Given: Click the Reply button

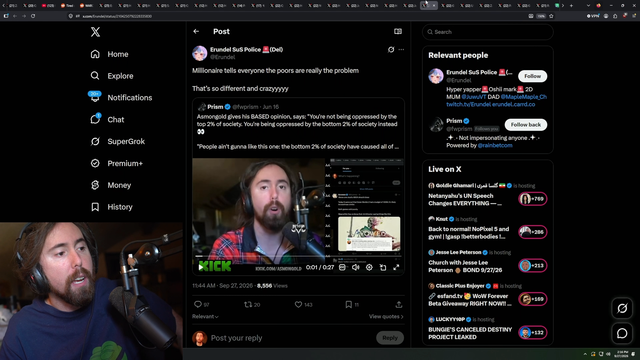Looking at the screenshot, I should (390, 338).
